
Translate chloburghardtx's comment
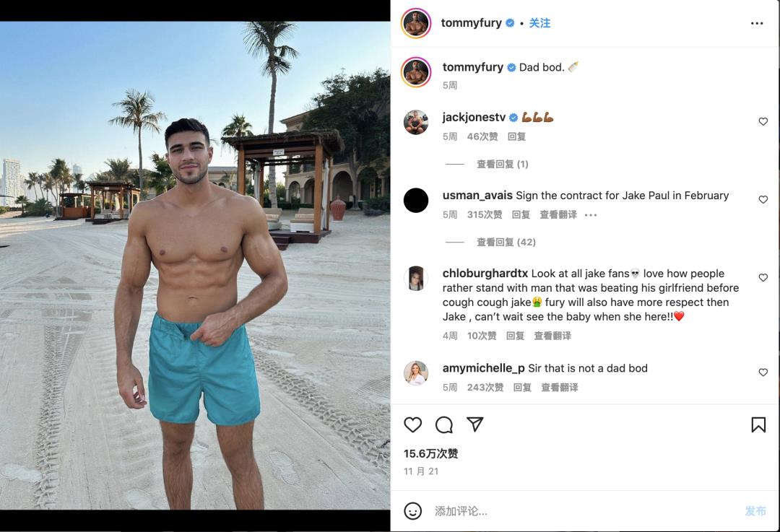(x=552, y=336)
